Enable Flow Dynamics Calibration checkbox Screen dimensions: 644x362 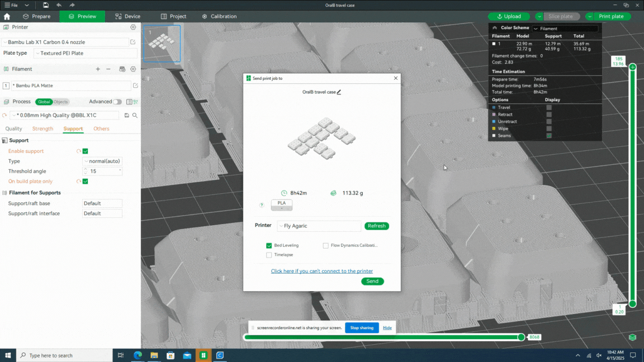(x=326, y=245)
